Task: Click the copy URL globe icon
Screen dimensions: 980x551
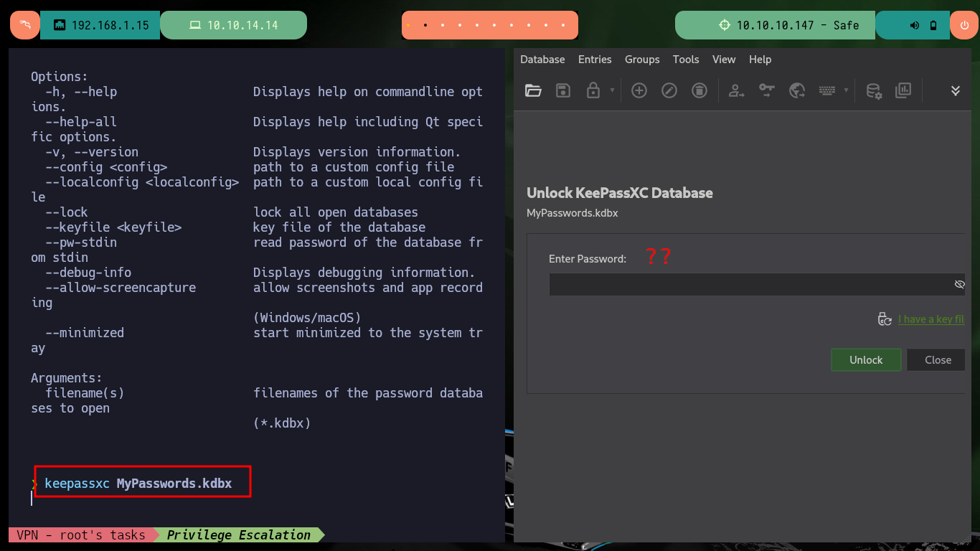Action: click(x=797, y=90)
